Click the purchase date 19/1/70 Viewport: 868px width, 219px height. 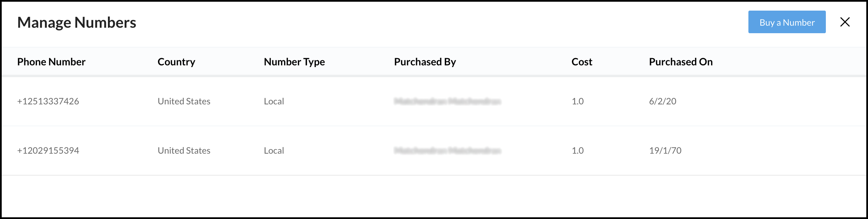point(665,151)
